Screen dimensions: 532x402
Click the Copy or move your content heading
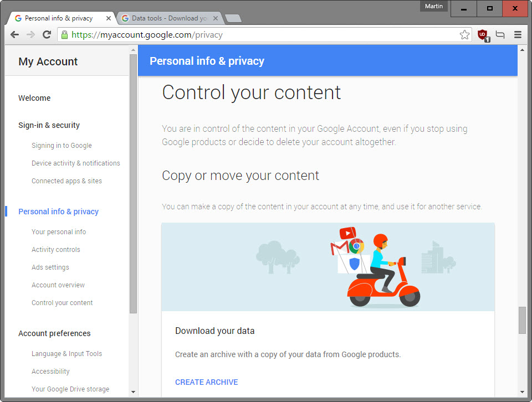(x=240, y=176)
